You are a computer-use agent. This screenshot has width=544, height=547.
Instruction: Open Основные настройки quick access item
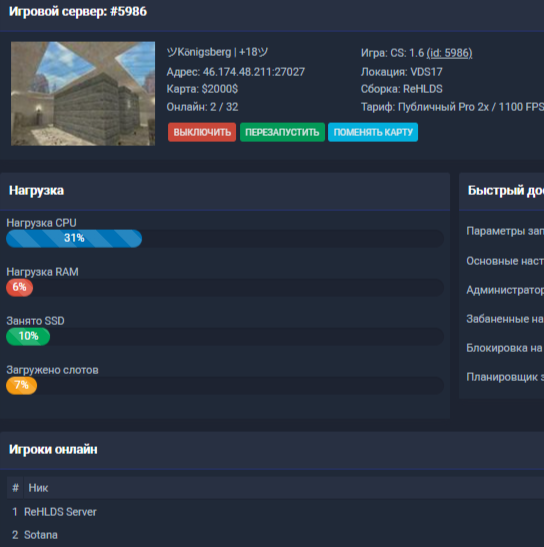coord(505,261)
